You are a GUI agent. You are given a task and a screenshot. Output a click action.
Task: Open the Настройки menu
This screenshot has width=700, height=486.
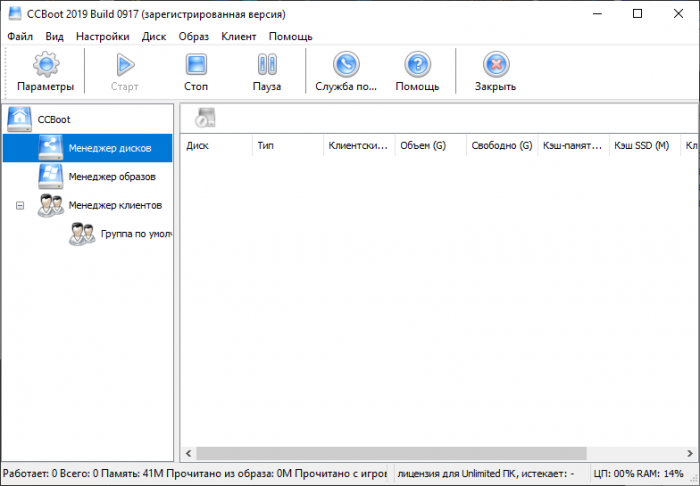tap(102, 36)
